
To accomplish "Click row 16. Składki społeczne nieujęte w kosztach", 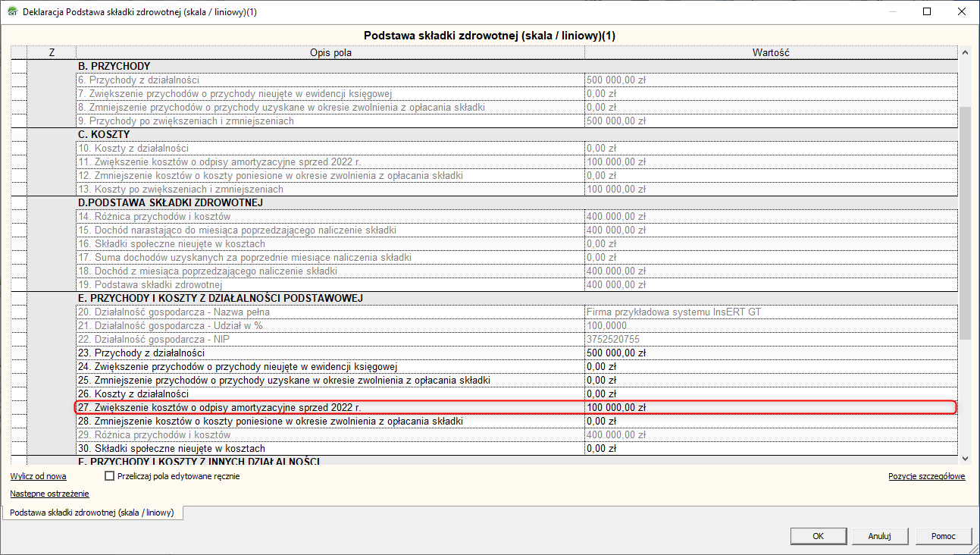I will point(330,243).
